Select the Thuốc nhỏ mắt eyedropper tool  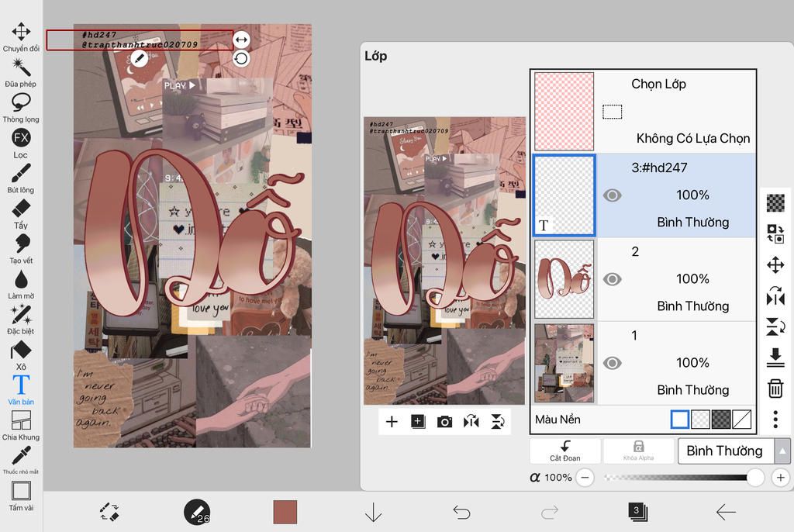click(21, 460)
